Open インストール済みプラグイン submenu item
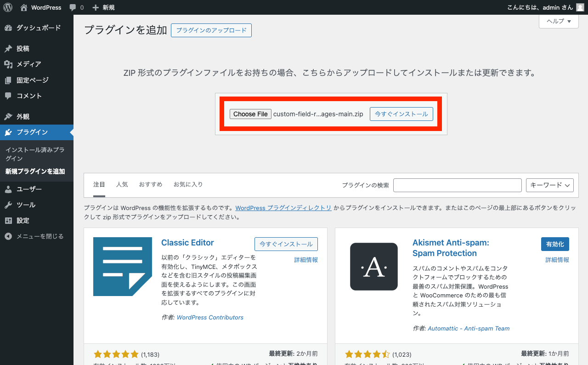 [35, 154]
